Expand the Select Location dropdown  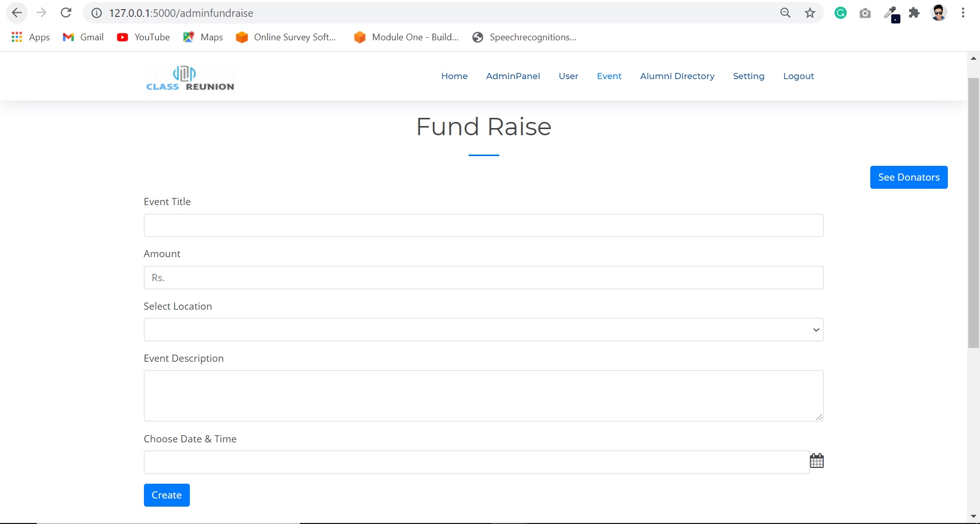(x=483, y=330)
